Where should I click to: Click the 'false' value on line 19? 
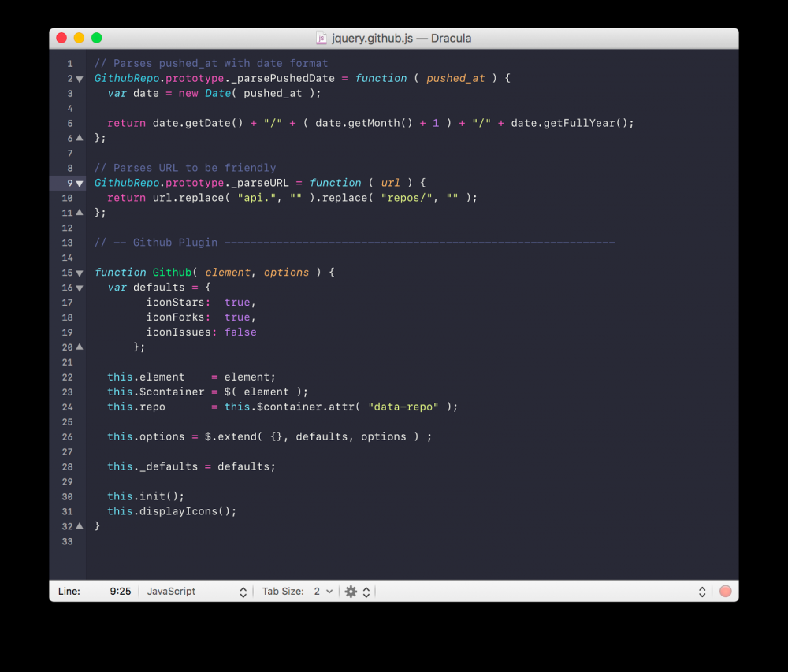(240, 332)
